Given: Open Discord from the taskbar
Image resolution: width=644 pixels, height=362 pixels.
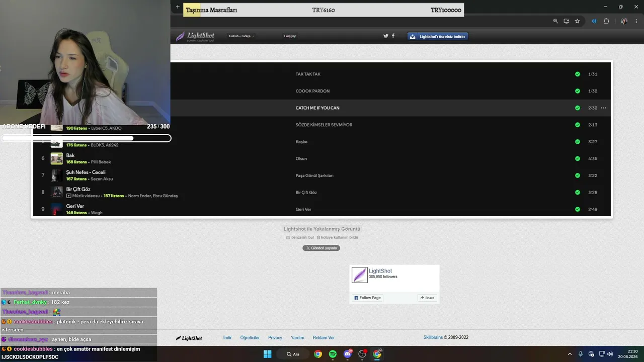Looking at the screenshot, I should 347,354.
